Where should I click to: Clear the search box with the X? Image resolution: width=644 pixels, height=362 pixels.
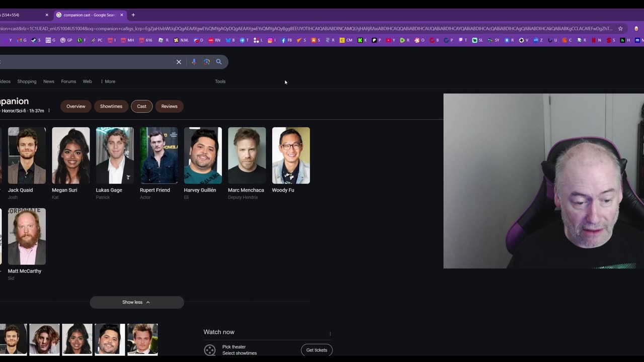(x=179, y=62)
